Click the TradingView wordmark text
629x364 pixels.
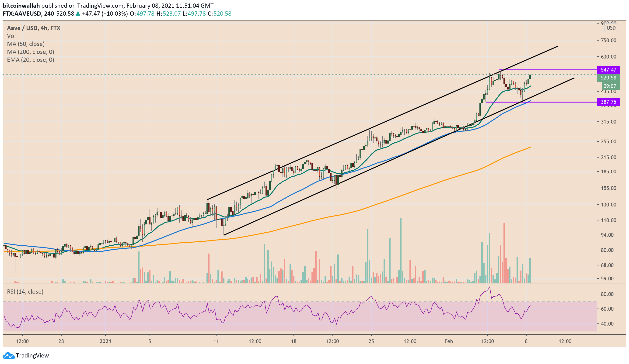coord(32,356)
